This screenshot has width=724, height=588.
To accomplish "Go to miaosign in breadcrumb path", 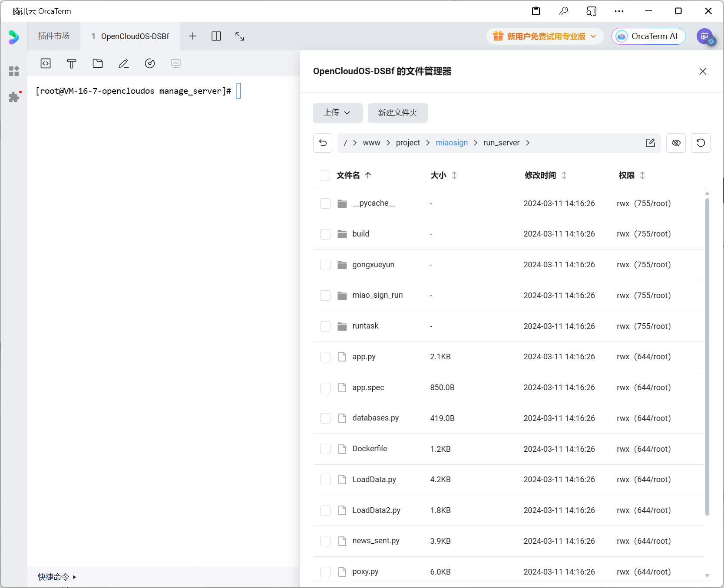I will click(452, 143).
